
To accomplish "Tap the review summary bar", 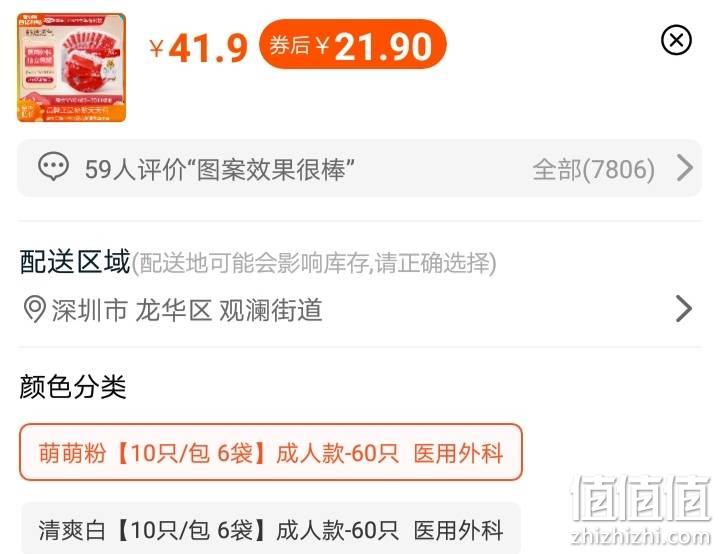I will tap(360, 169).
